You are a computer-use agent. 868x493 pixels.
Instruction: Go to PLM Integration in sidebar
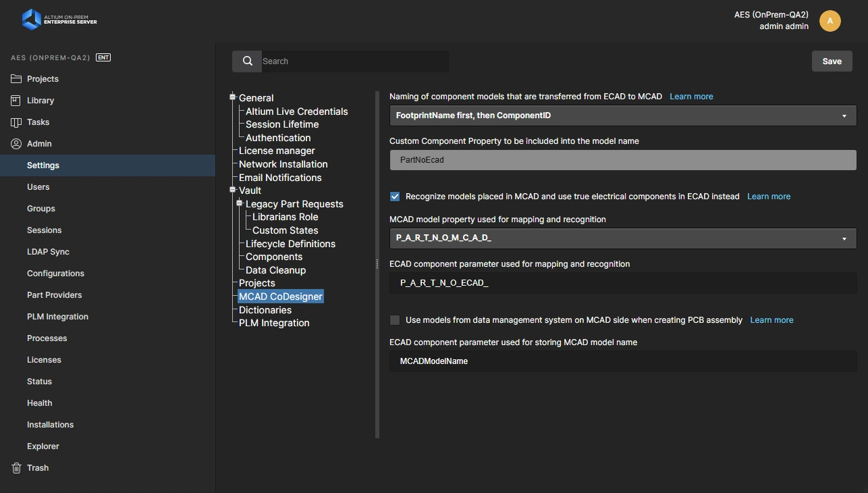57,317
